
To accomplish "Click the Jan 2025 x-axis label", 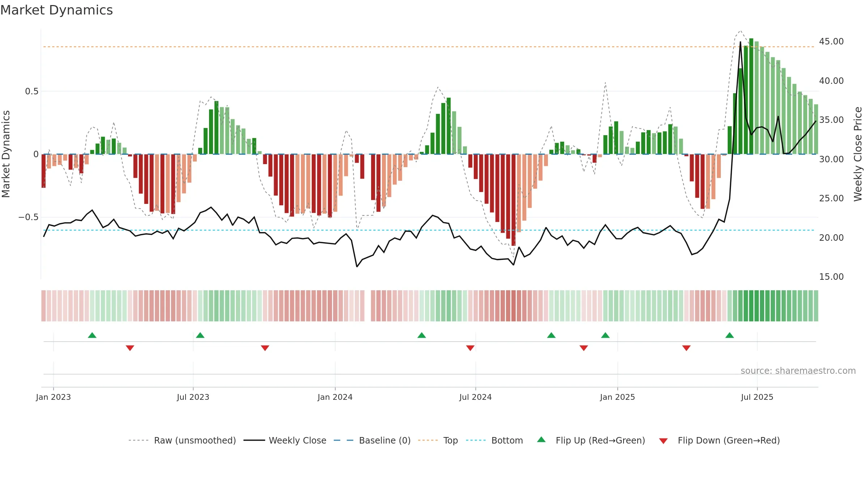I will click(618, 397).
